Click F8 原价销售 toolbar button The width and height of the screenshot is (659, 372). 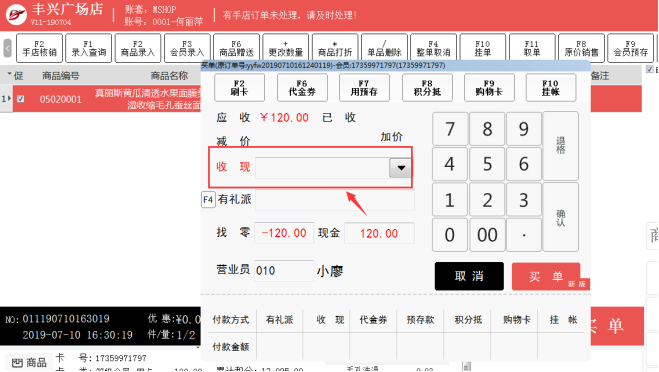(x=581, y=48)
